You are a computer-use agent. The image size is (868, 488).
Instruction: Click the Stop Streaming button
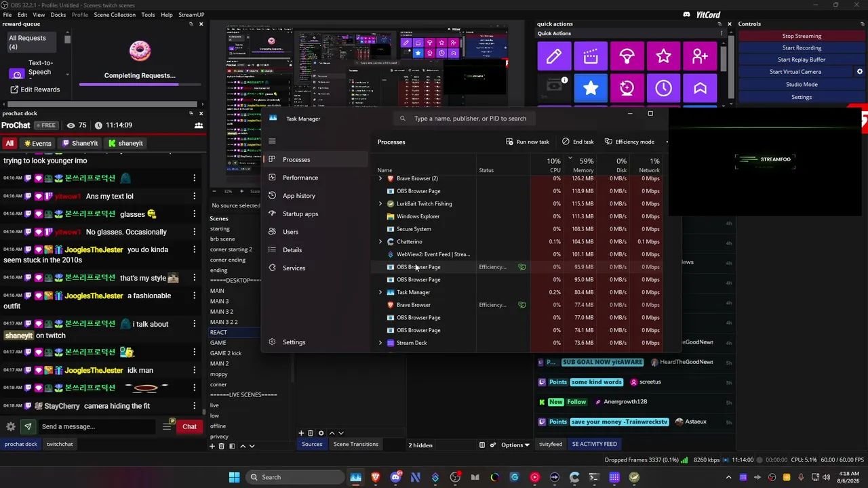tap(802, 36)
